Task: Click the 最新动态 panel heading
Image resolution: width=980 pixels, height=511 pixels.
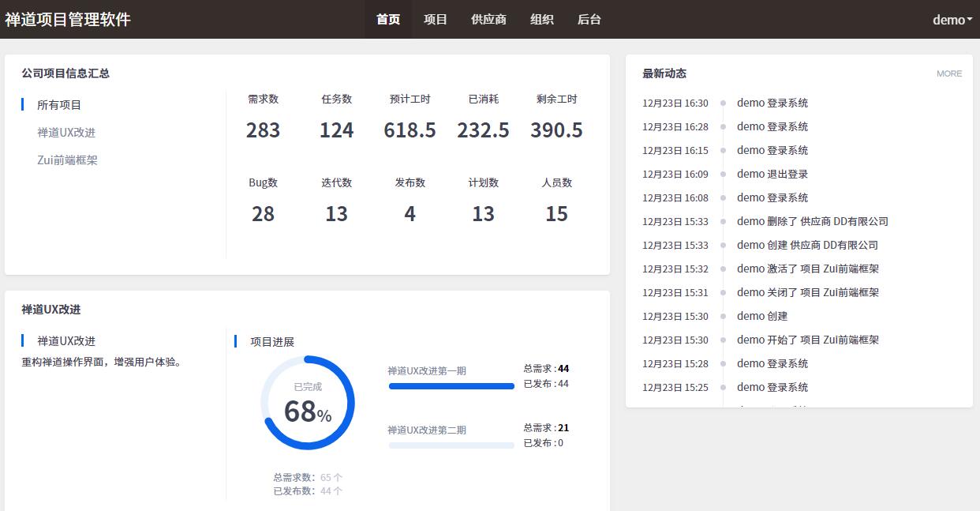Action: coord(664,73)
